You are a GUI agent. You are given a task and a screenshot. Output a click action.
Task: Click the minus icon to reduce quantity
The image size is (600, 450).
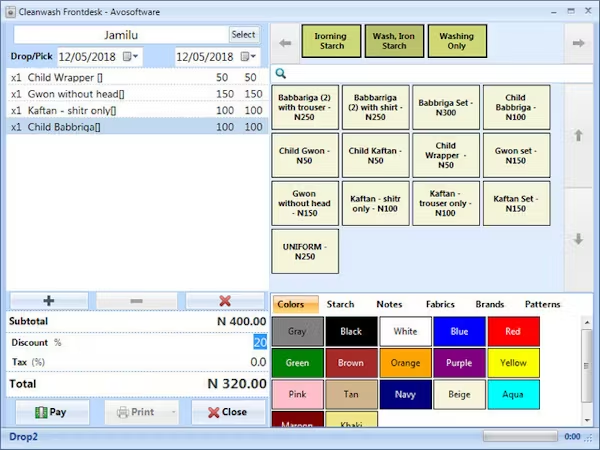pyautogui.click(x=137, y=301)
